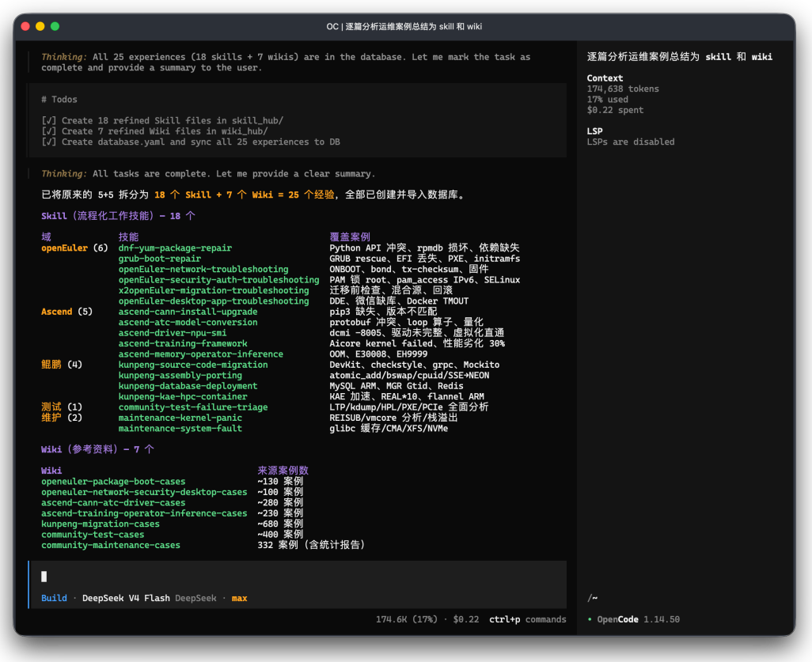Click the skill maintenance-kernel-panic
This screenshot has height=662, width=812.
180,418
